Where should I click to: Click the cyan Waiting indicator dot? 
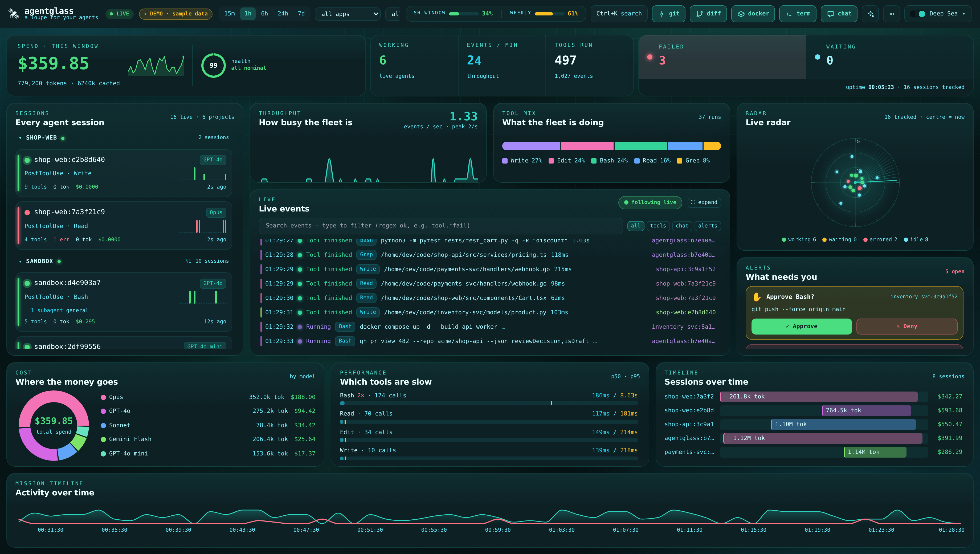tap(817, 57)
